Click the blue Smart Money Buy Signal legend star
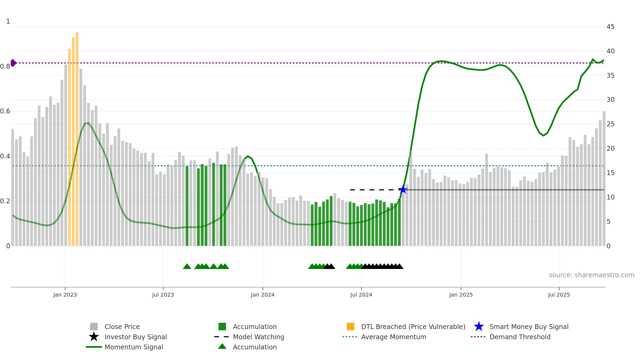644x362 pixels. click(x=479, y=327)
